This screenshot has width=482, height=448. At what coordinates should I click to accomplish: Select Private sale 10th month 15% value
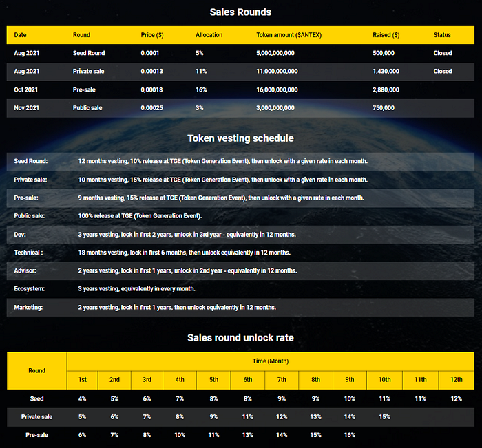pos(384,417)
